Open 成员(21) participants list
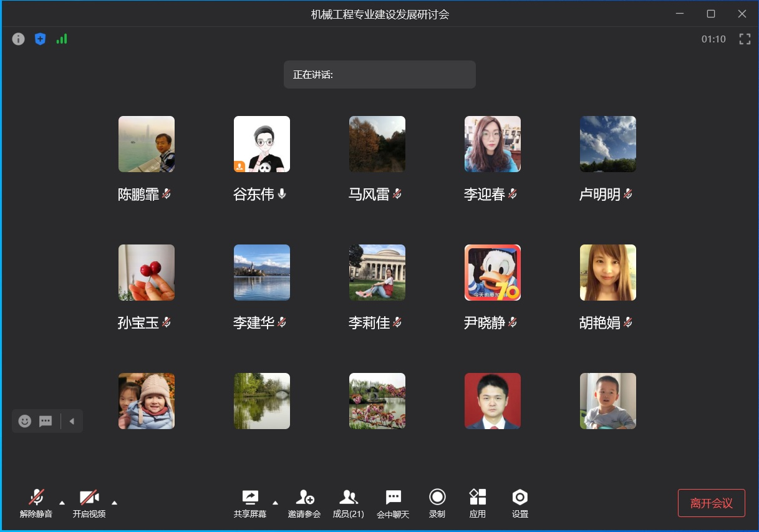The width and height of the screenshot is (759, 532). [348, 503]
